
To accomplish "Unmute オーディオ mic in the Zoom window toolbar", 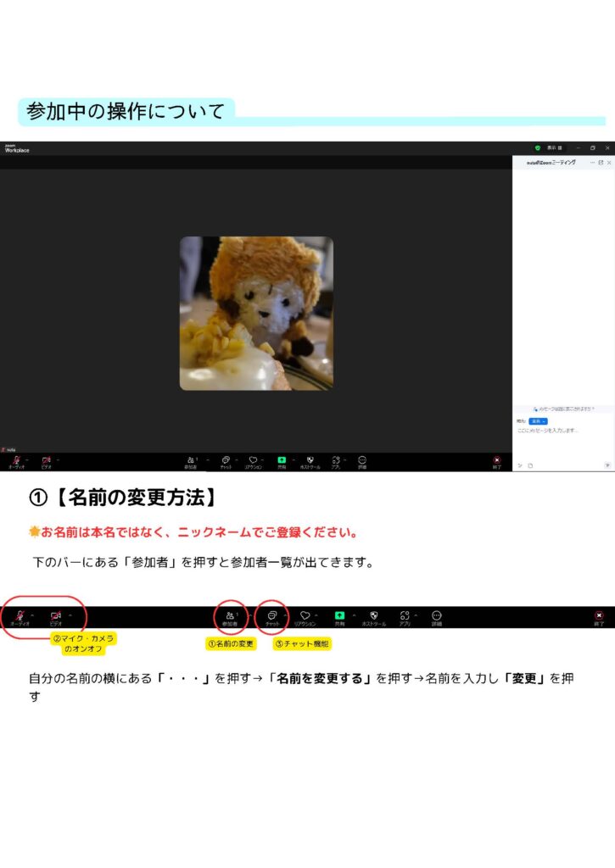I will tap(16, 461).
